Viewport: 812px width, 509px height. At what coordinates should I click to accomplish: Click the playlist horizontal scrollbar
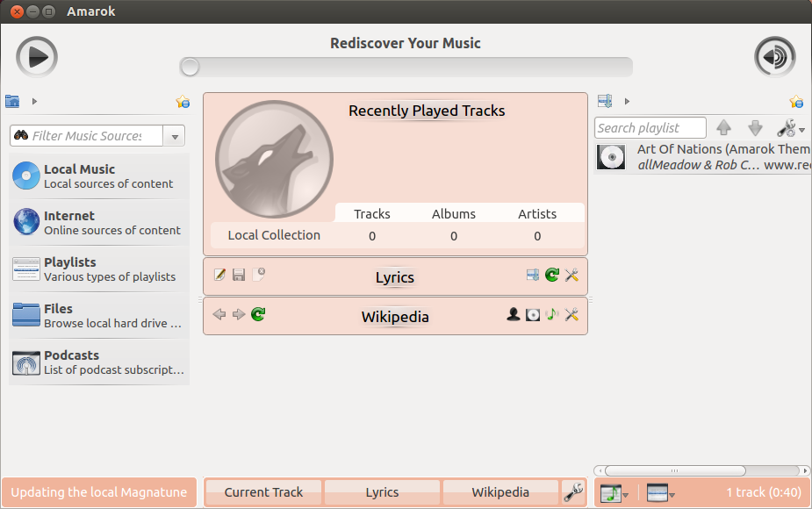[x=675, y=470]
